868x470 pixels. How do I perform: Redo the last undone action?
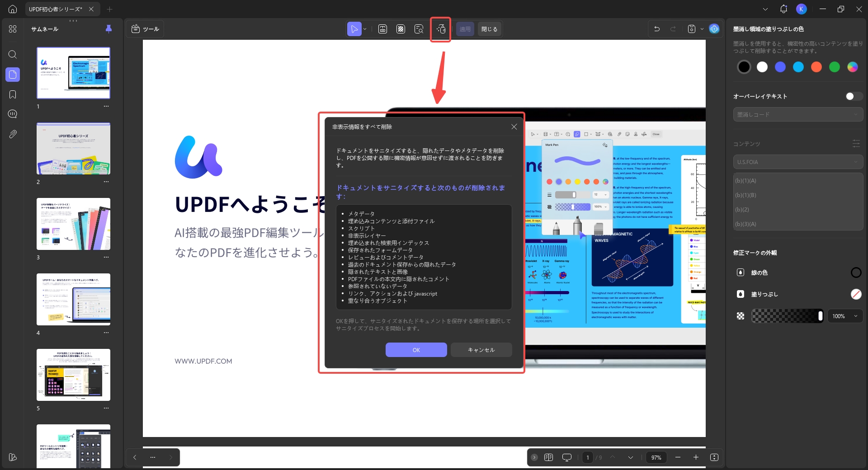[x=673, y=29]
